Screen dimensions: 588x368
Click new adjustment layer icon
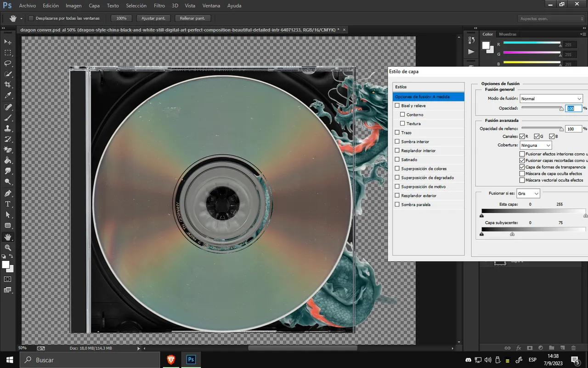tap(541, 348)
